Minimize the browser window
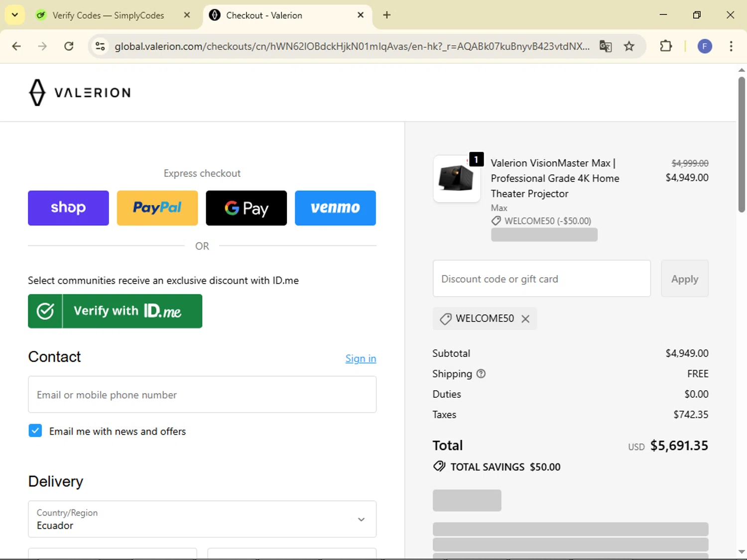Image resolution: width=747 pixels, height=560 pixels. pyautogui.click(x=663, y=15)
